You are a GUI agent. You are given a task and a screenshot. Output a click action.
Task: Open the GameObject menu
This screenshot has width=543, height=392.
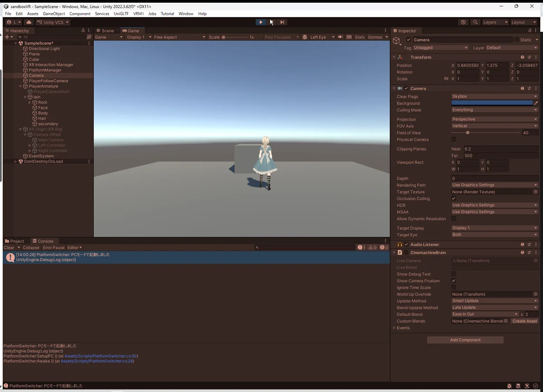coord(54,14)
